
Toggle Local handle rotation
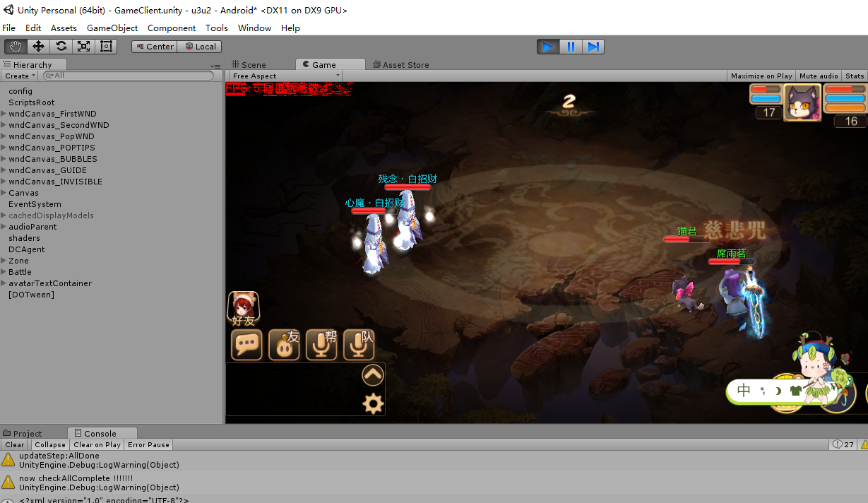(x=200, y=47)
